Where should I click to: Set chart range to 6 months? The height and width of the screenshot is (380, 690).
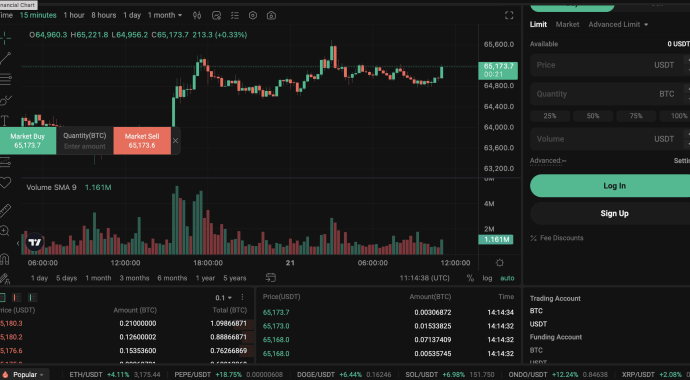(x=172, y=278)
